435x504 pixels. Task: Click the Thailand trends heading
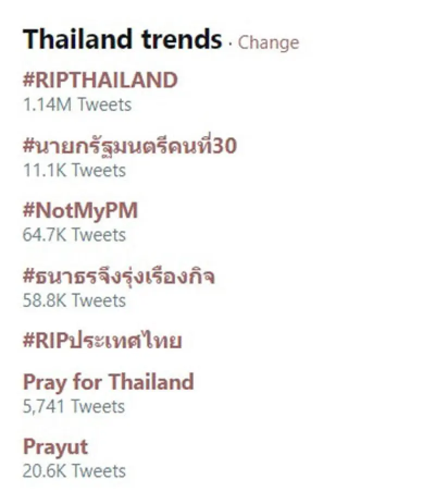pos(122,39)
